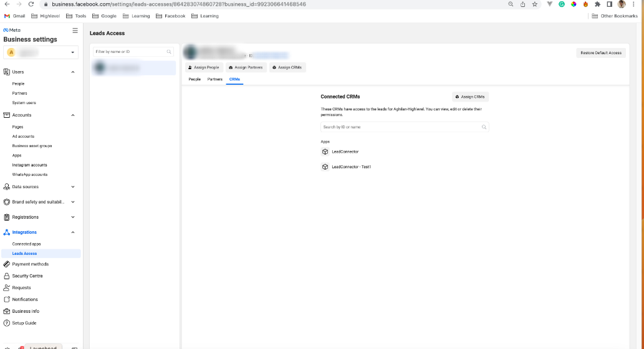Open Apps under Accounts

[x=16, y=156]
